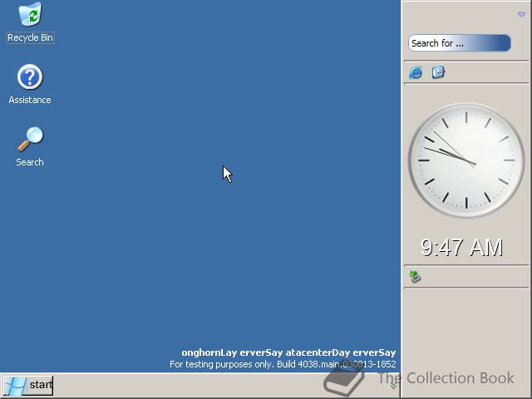Click the green network tray icon in sidebar

pyautogui.click(x=415, y=277)
